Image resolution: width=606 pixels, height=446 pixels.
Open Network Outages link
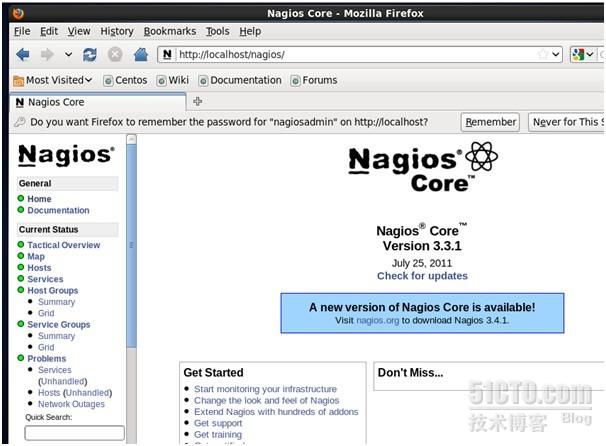pos(71,404)
